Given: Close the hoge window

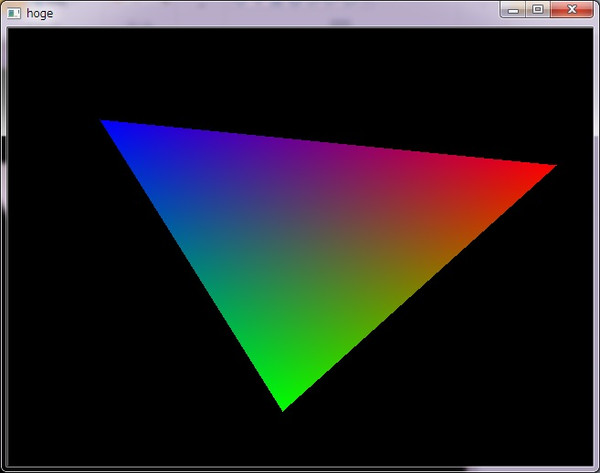Looking at the screenshot, I should [x=572, y=10].
